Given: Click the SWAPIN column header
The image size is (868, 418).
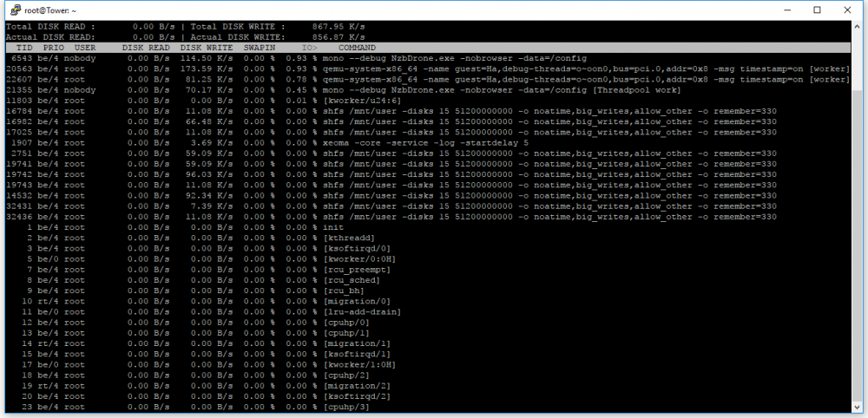Looking at the screenshot, I should pos(259,48).
